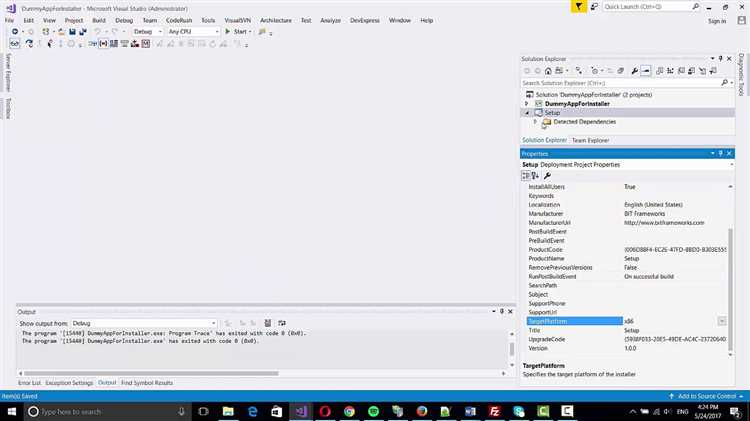Switch to the Exception Settings tab
The image size is (750, 421).
pos(69,383)
